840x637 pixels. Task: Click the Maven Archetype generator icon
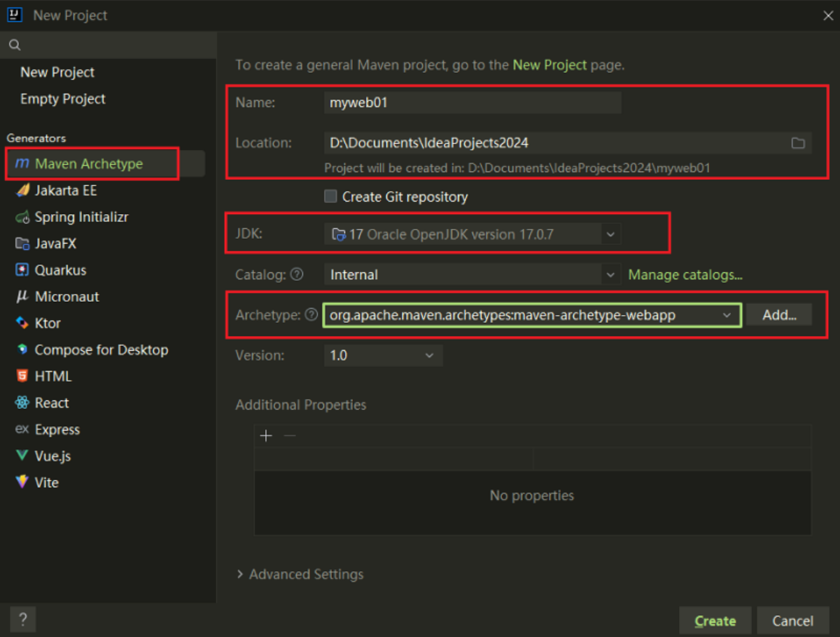[x=22, y=164]
